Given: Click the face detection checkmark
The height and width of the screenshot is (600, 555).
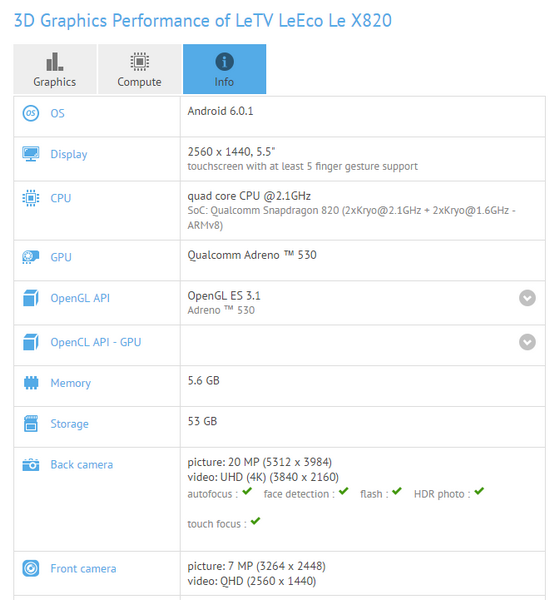Looking at the screenshot, I should (344, 491).
